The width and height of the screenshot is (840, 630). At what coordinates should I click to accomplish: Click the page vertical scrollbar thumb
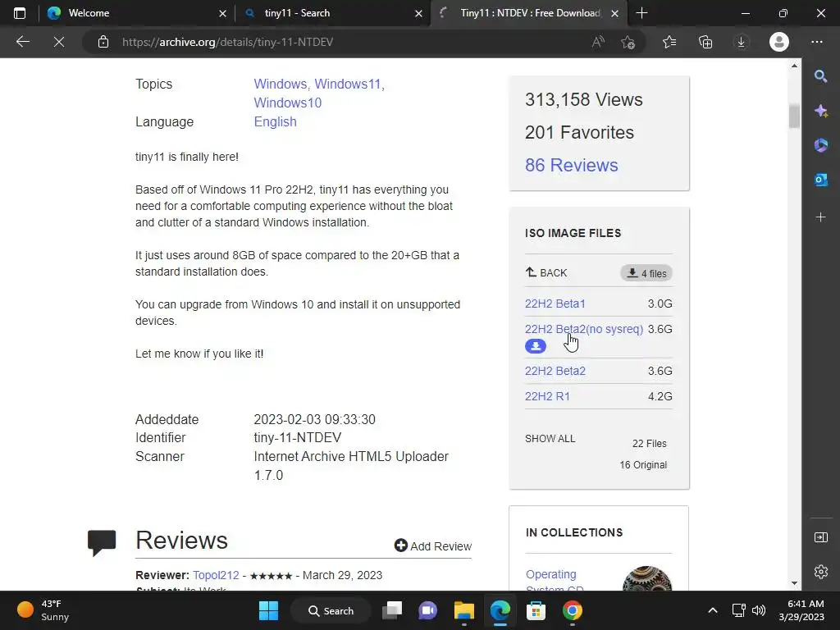click(794, 116)
